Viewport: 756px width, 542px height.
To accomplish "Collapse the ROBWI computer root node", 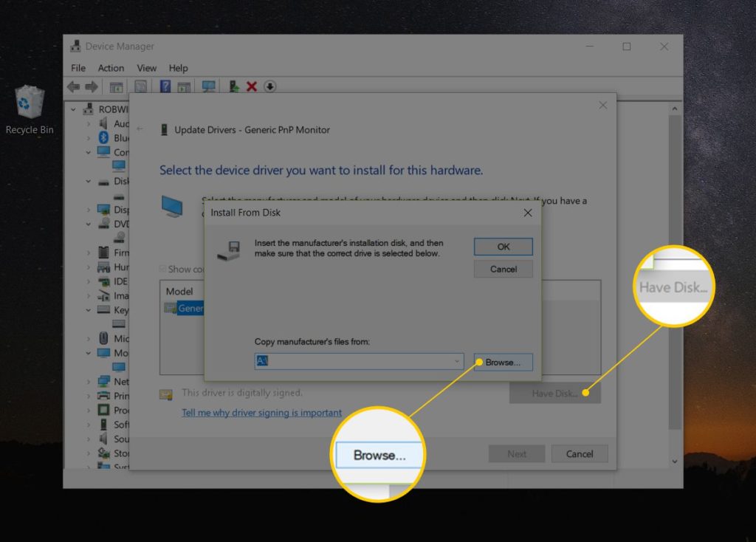I will [x=74, y=109].
